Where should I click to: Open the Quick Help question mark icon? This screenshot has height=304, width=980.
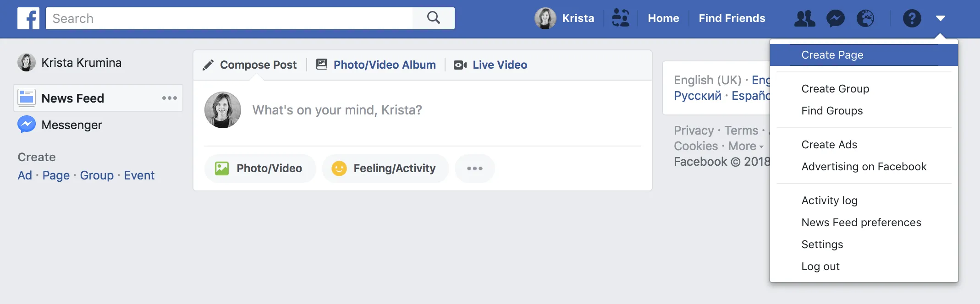tap(912, 18)
